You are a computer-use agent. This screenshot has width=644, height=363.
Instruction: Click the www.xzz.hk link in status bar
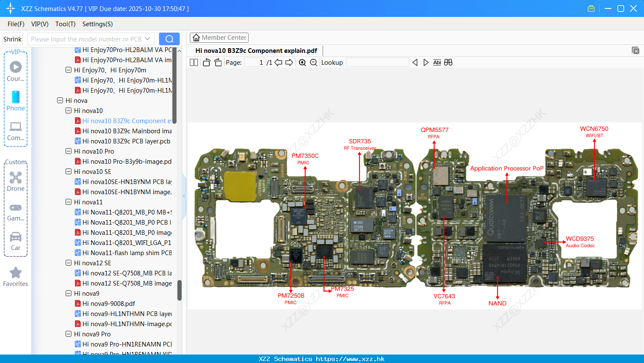pyautogui.click(x=350, y=359)
